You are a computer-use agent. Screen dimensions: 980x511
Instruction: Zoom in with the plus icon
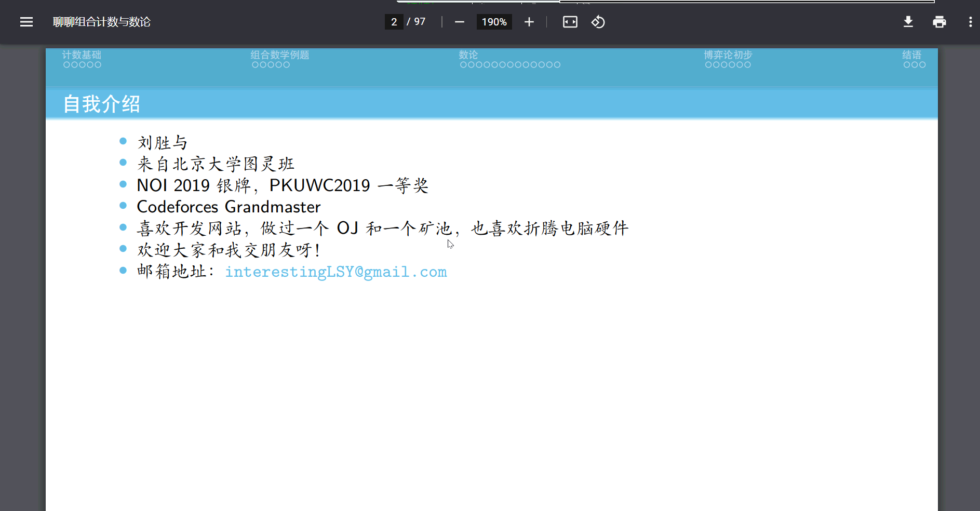click(x=529, y=22)
